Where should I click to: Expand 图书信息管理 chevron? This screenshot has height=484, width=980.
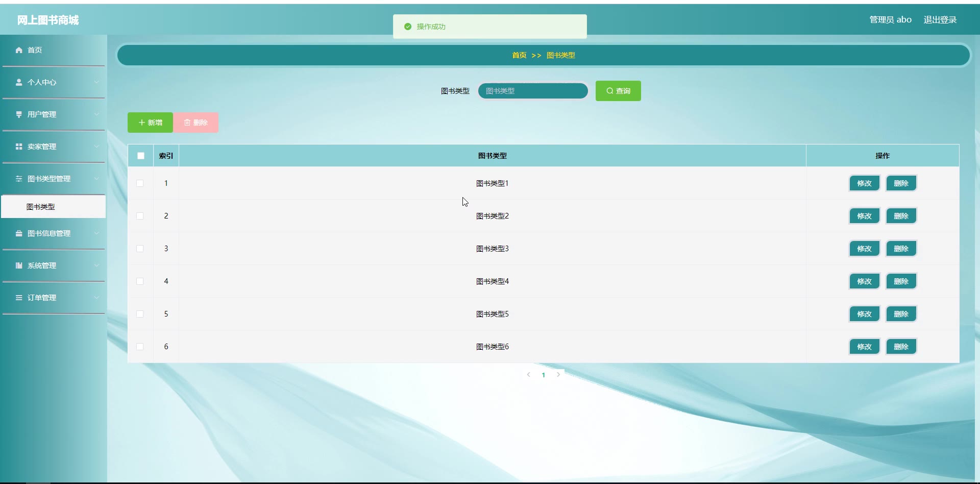click(x=96, y=233)
